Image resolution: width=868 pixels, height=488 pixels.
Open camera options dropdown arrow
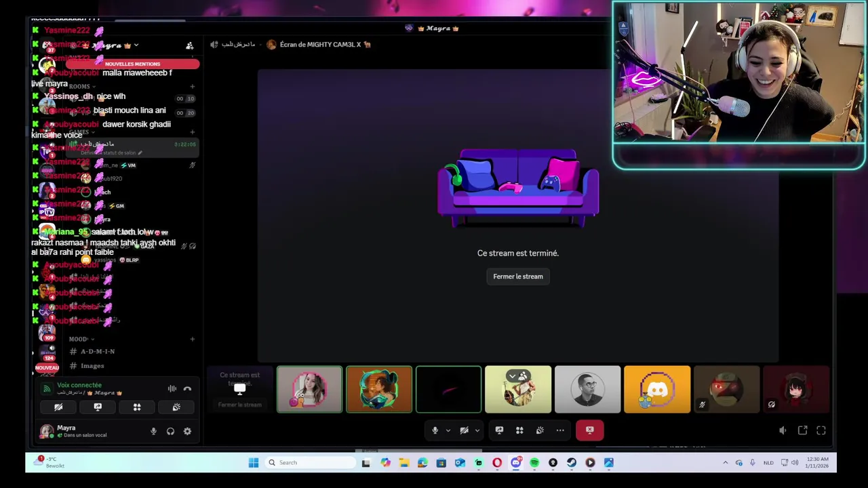point(477,430)
